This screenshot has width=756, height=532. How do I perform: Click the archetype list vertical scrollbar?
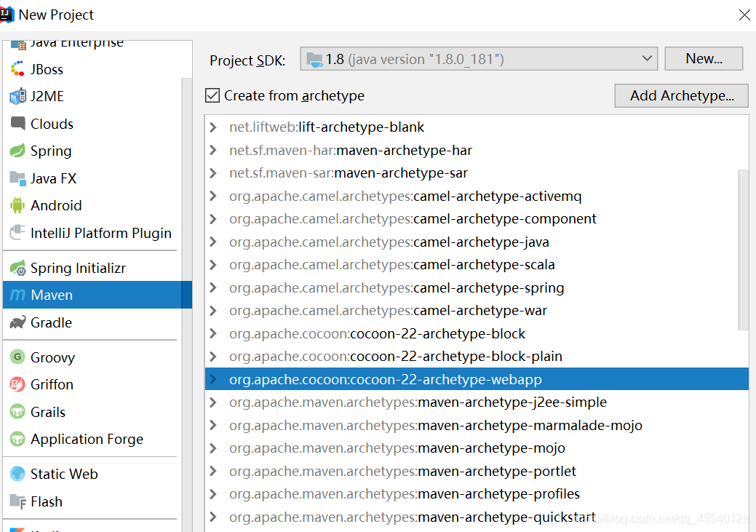pos(743,250)
